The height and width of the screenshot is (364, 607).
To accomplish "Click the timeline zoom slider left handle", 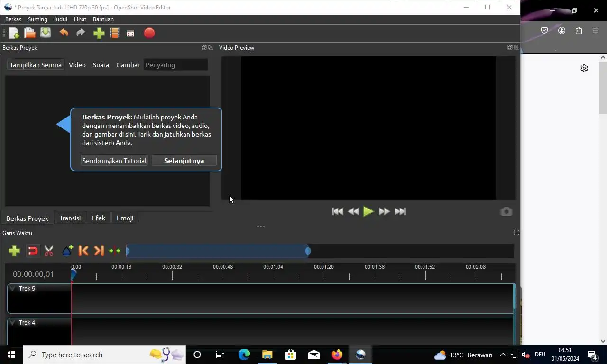I will (127, 251).
